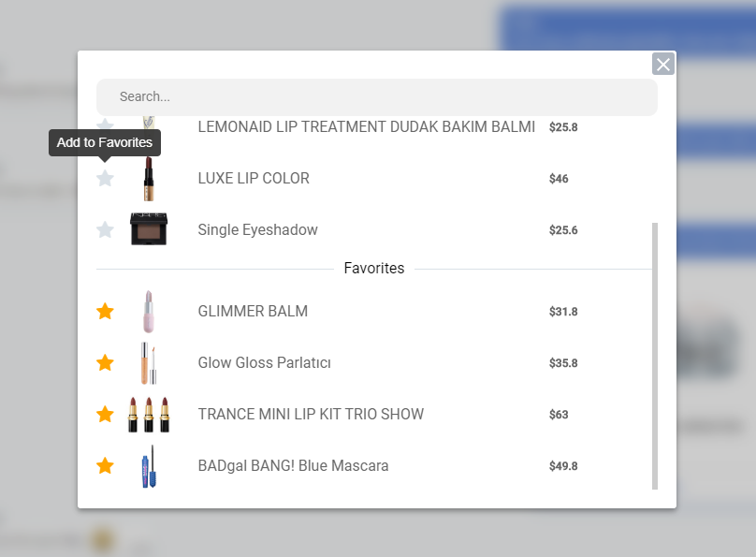Pick the GLIMMER BALM product name
The width and height of the screenshot is (756, 557).
[x=253, y=312]
